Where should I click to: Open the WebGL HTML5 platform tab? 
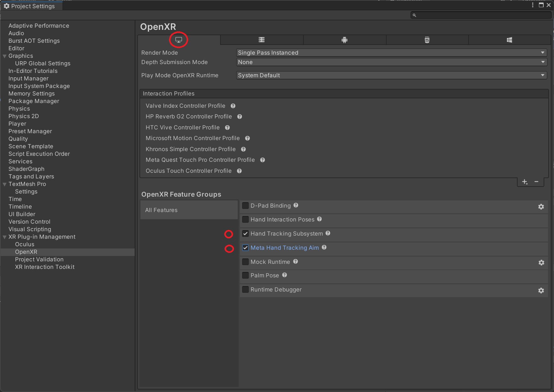(x=427, y=40)
